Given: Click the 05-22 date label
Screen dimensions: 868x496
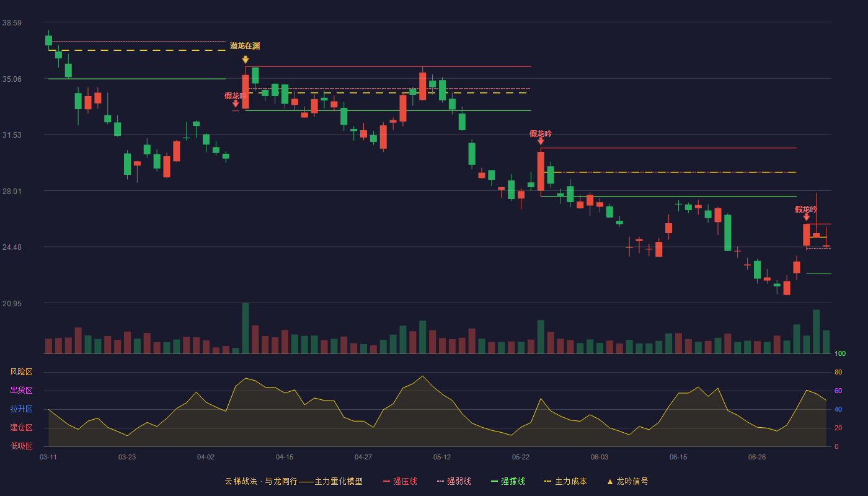Looking at the screenshot, I should (x=521, y=457).
